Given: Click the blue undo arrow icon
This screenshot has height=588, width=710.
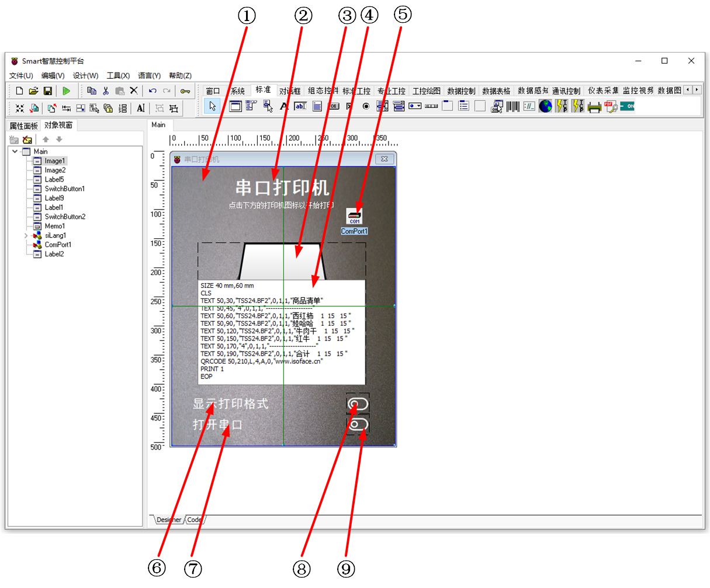Looking at the screenshot, I should point(153,91).
